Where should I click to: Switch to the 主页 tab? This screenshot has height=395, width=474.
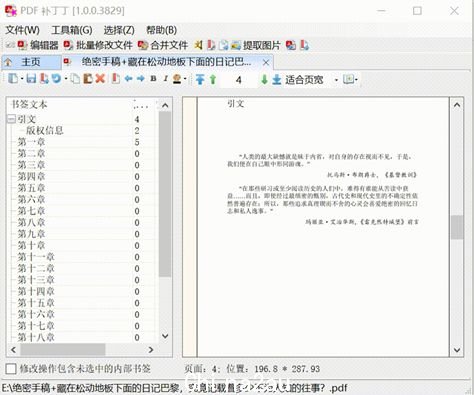[31, 62]
